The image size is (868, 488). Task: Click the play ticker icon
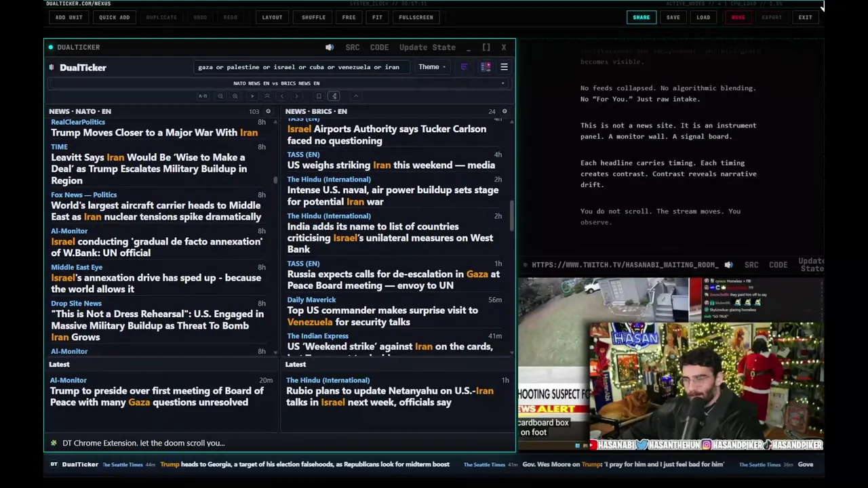coord(252,96)
